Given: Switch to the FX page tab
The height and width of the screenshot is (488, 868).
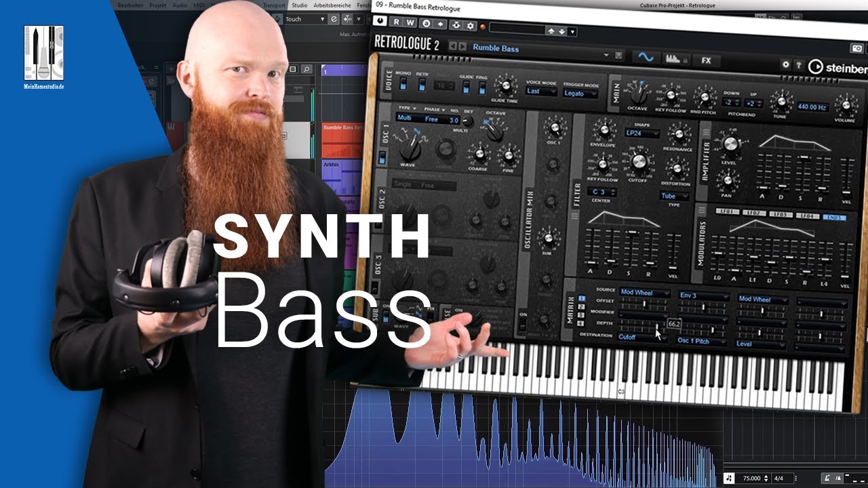Looking at the screenshot, I should 707,60.
